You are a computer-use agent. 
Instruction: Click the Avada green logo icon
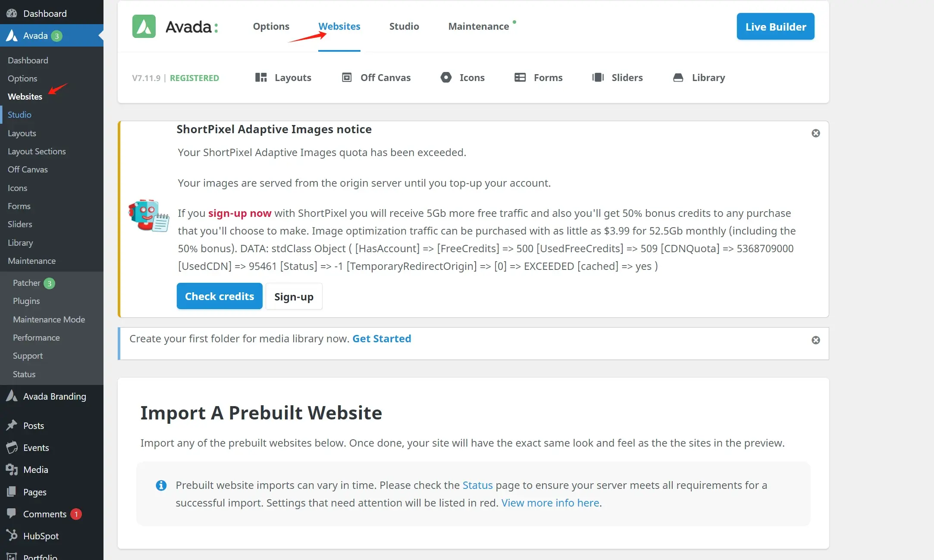[x=144, y=26]
